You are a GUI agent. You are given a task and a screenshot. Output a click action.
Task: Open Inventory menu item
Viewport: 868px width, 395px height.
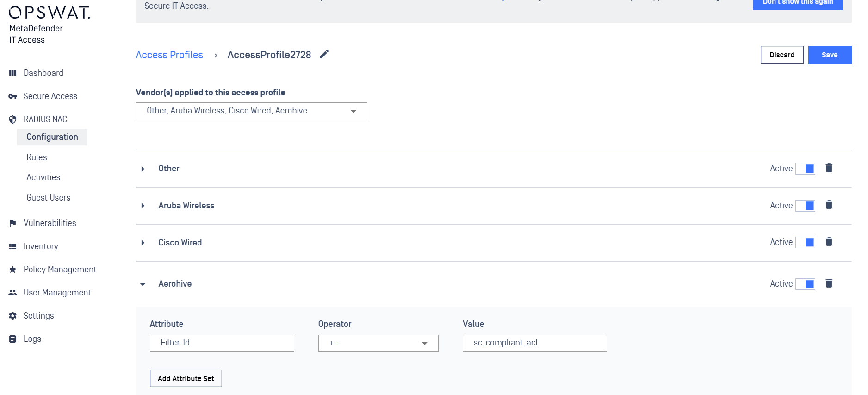41,246
